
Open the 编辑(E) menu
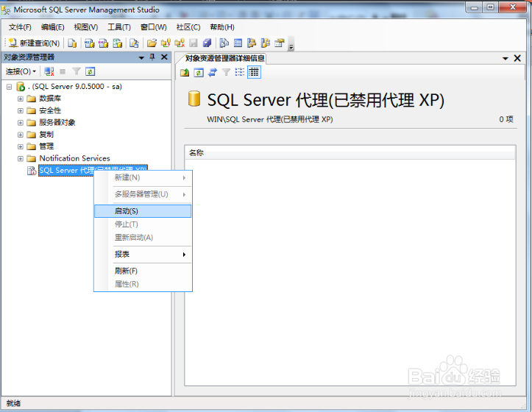click(52, 27)
